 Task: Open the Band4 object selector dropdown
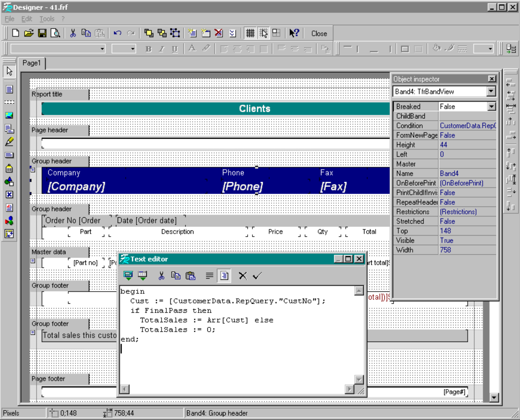point(491,92)
